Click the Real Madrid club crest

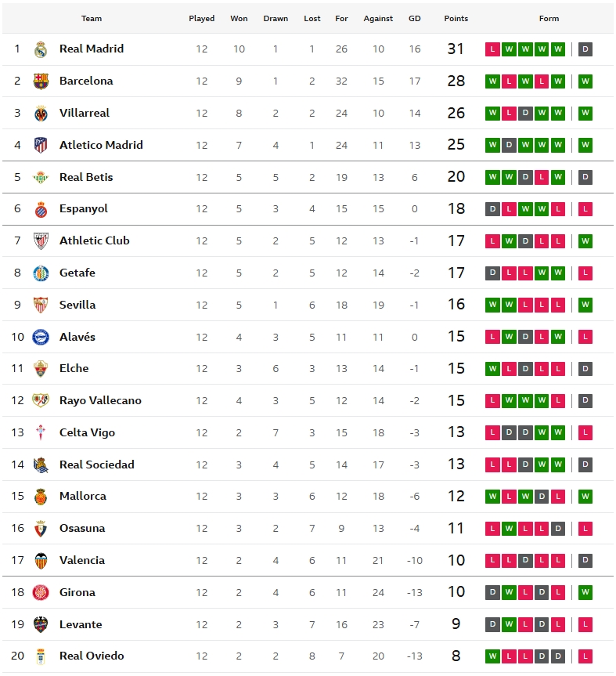pyautogui.click(x=41, y=49)
